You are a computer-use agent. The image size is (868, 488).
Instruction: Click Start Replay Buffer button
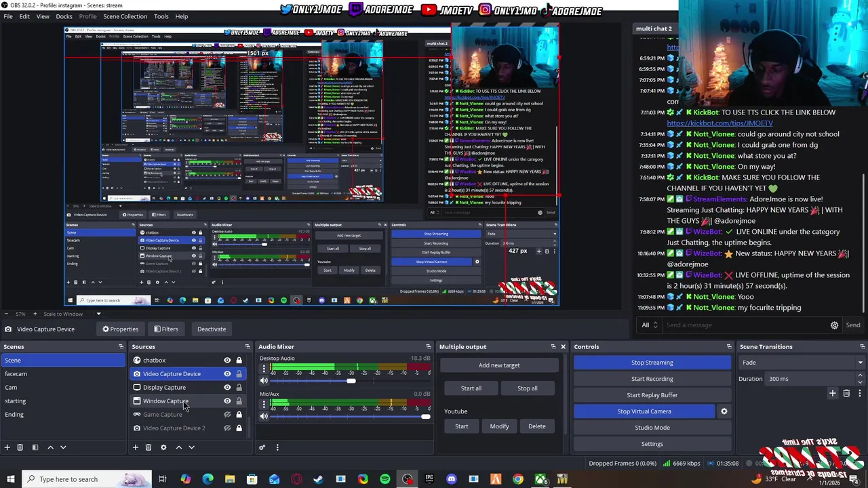pyautogui.click(x=652, y=395)
